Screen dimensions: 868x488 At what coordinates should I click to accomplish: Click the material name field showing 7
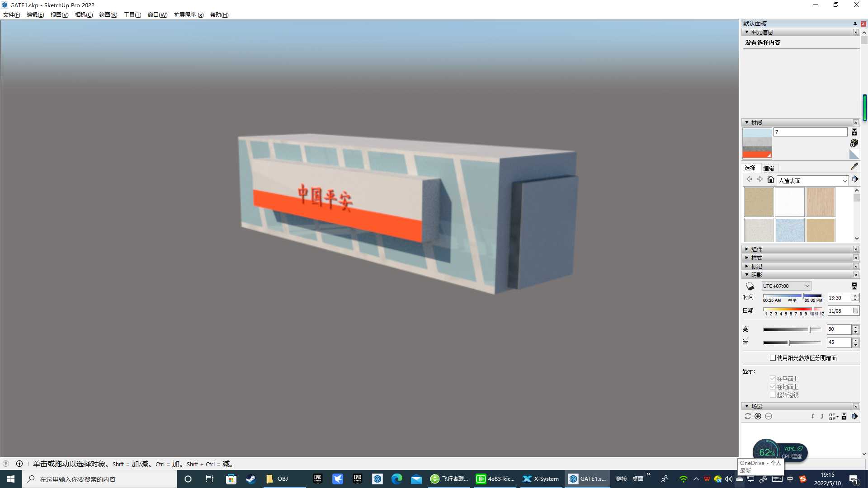pyautogui.click(x=811, y=132)
